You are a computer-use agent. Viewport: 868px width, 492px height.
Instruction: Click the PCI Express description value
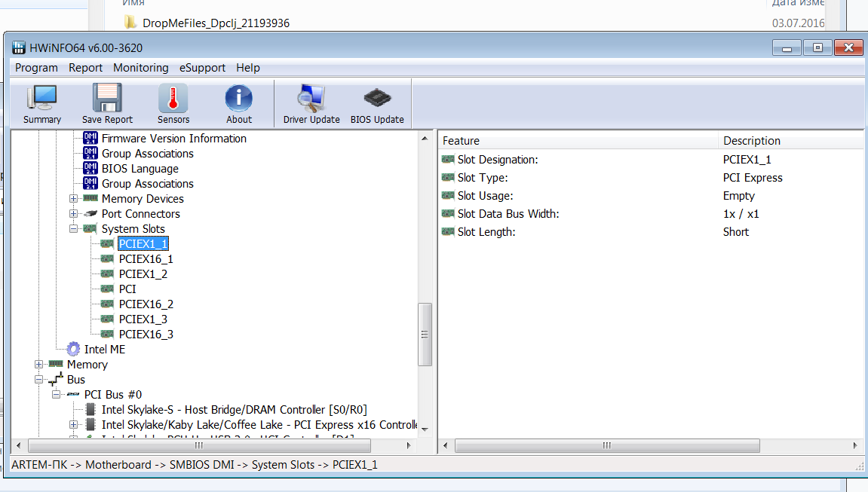tap(753, 178)
